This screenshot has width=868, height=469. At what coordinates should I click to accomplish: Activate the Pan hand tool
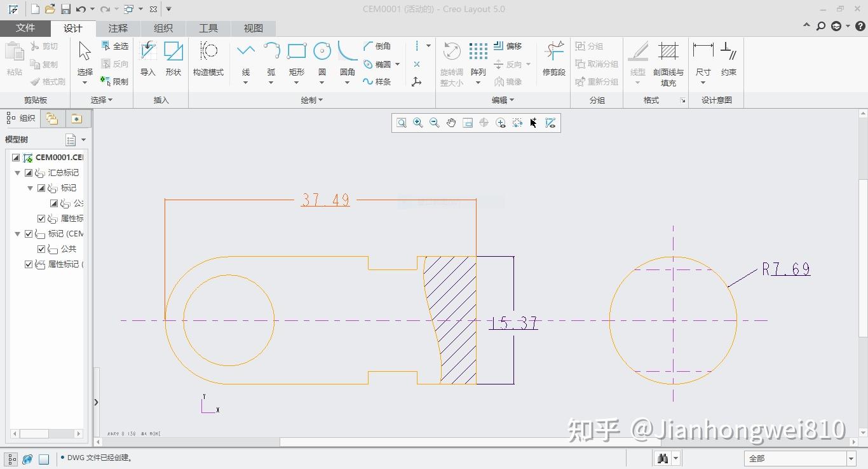tap(451, 123)
